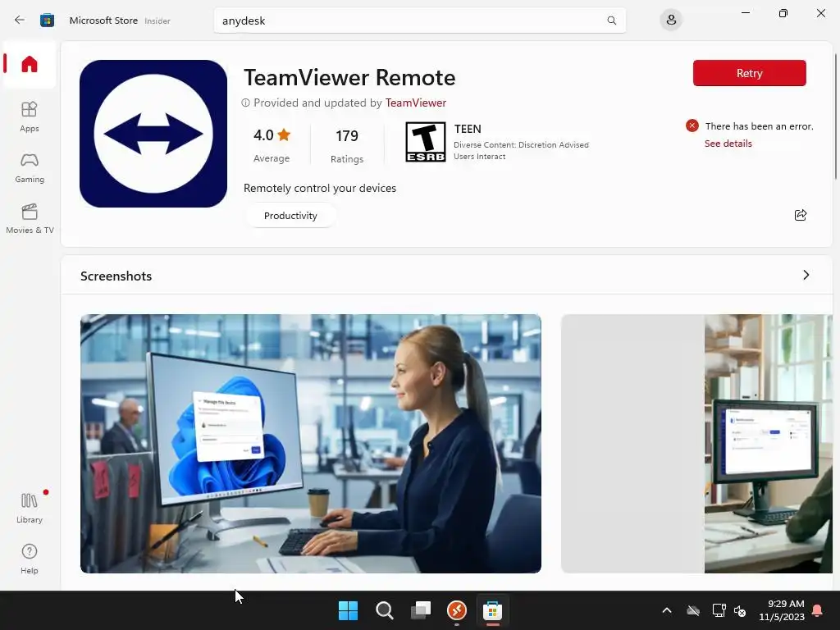
Task: Click the search magnifier icon in search box
Action: 611,21
